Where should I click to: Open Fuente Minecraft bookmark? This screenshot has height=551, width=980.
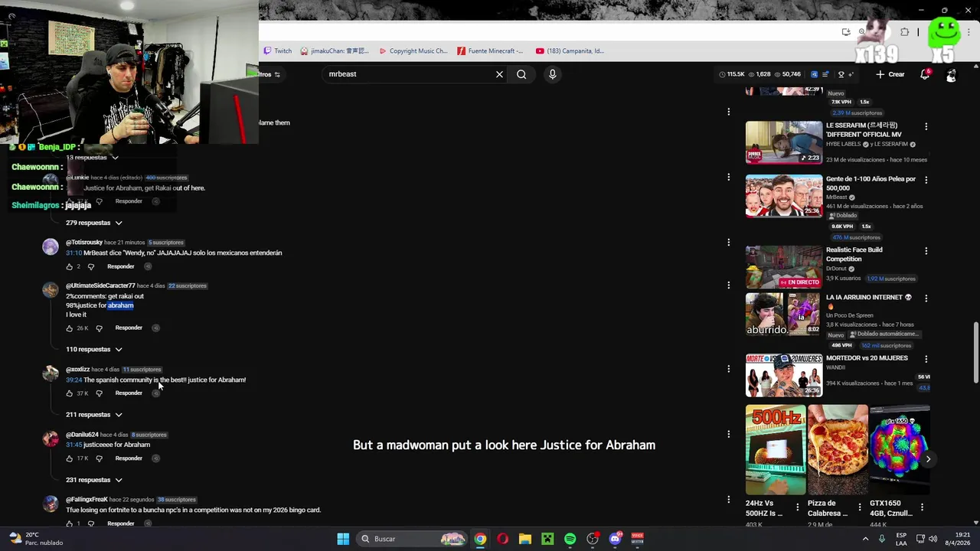point(490,51)
